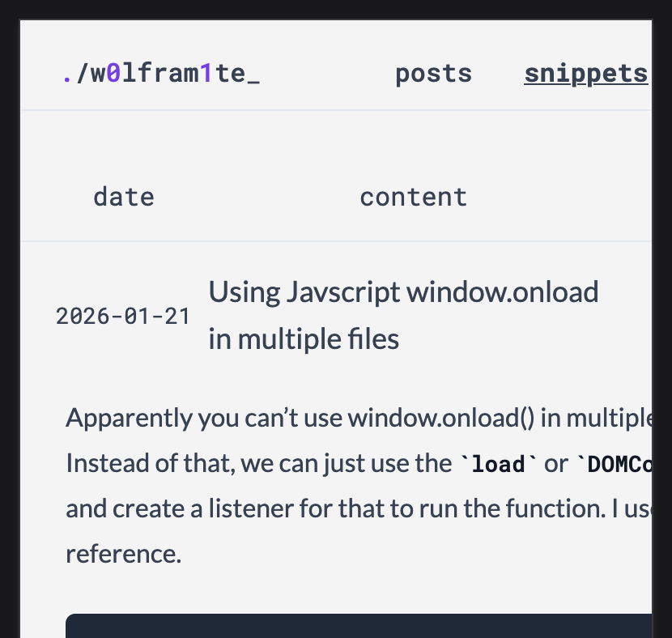Click the content column header

click(413, 197)
